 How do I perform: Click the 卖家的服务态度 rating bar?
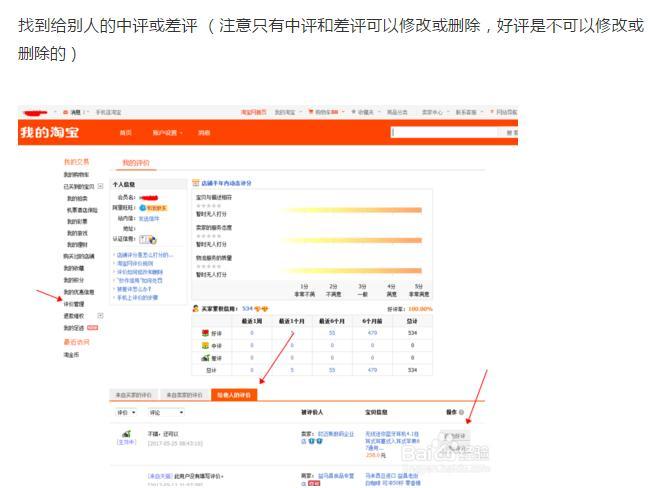click(351, 240)
